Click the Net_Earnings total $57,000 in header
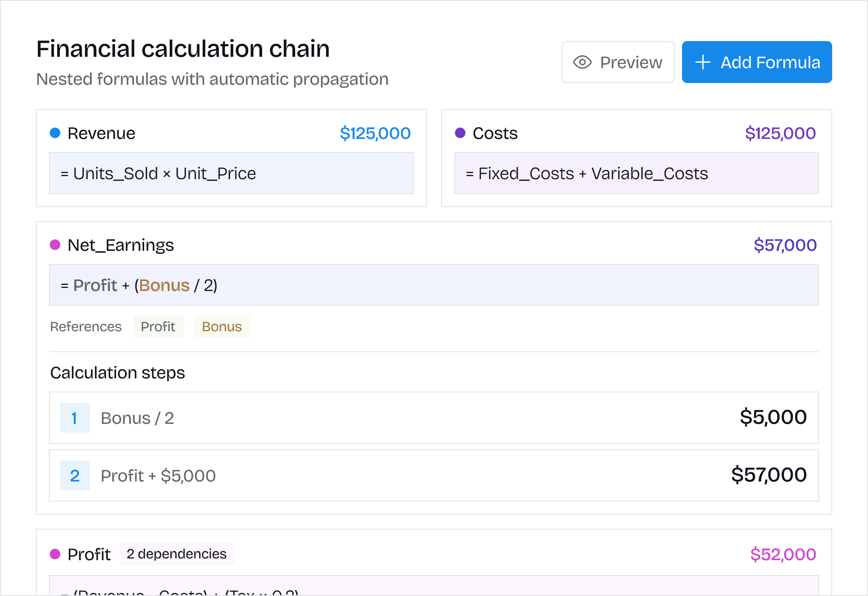The width and height of the screenshot is (868, 596). tap(785, 245)
